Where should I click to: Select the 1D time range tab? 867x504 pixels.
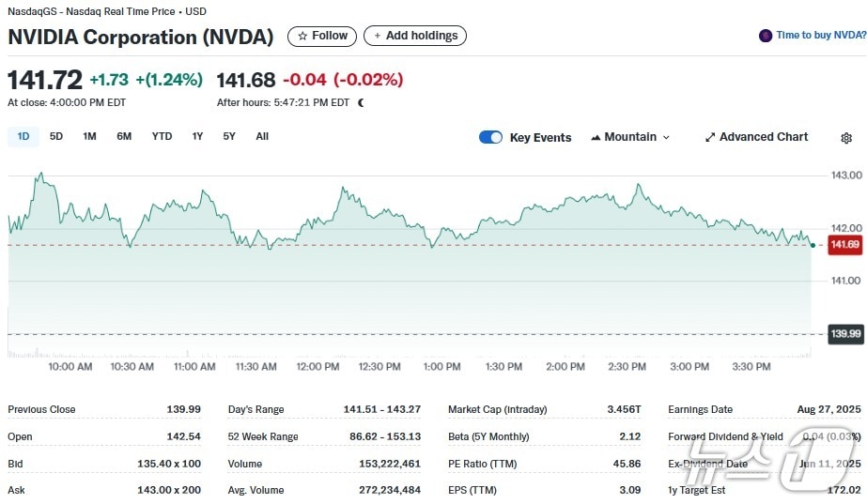click(23, 137)
